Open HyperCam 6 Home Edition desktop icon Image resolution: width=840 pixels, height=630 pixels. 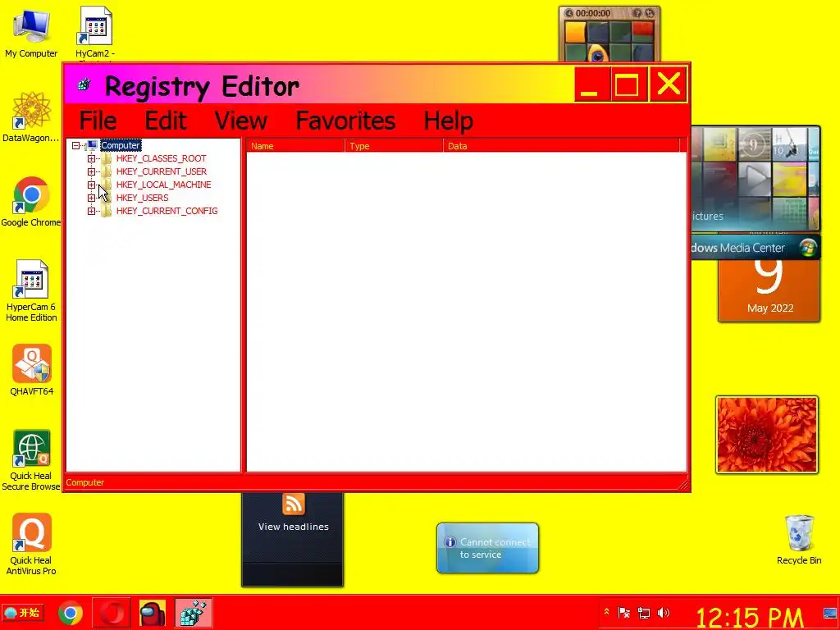pyautogui.click(x=31, y=291)
